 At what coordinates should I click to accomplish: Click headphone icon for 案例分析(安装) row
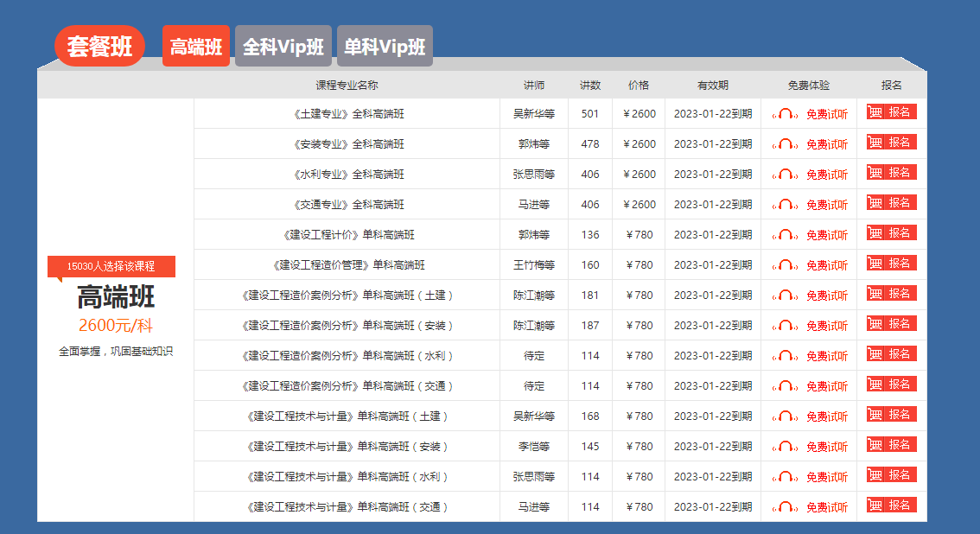[x=785, y=326]
